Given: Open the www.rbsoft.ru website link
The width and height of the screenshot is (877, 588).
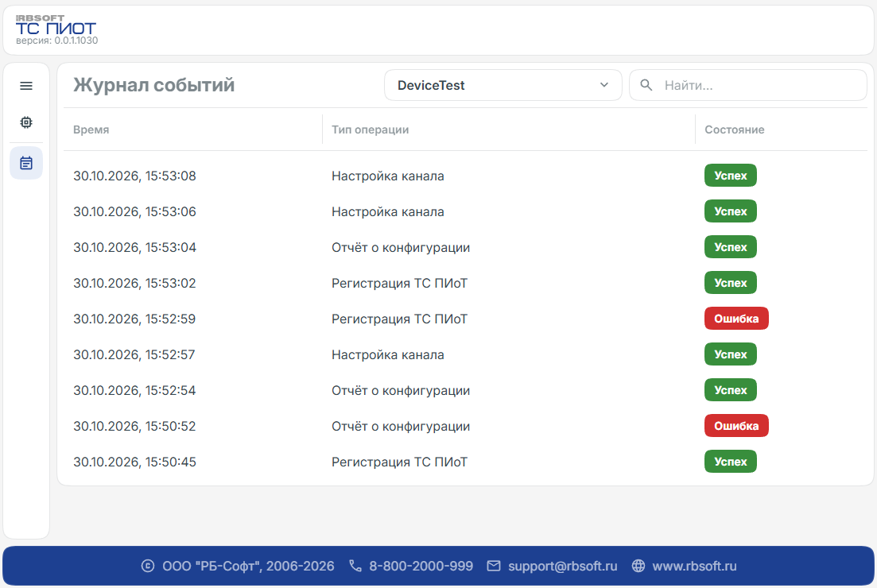Looking at the screenshot, I should pyautogui.click(x=694, y=567).
